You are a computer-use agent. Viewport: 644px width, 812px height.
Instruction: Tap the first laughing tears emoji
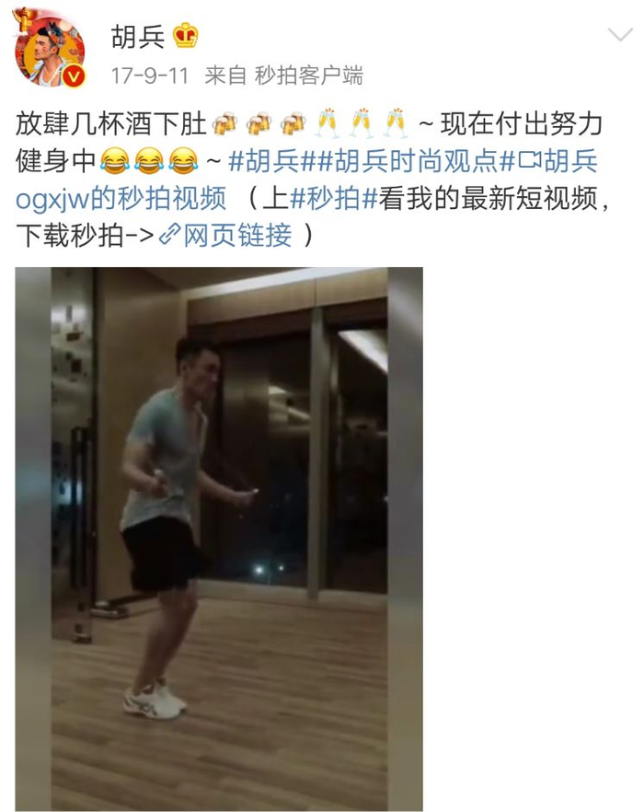[114, 161]
